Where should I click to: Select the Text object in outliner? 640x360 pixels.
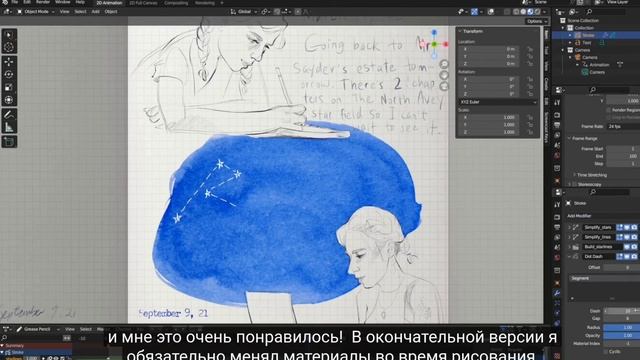click(587, 42)
